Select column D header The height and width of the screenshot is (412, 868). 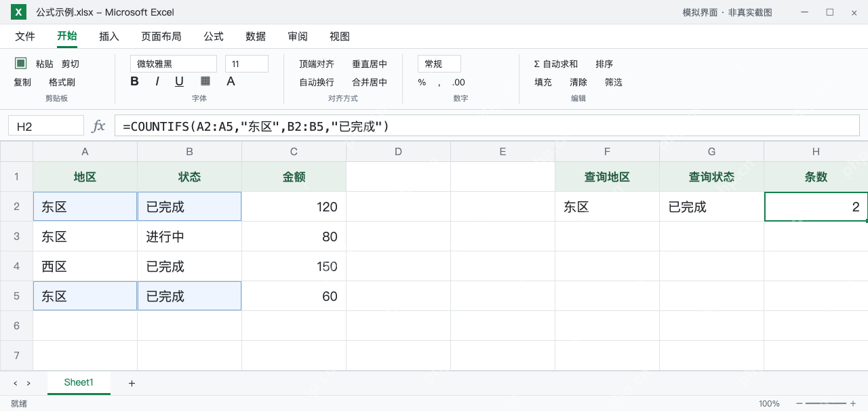pos(398,152)
